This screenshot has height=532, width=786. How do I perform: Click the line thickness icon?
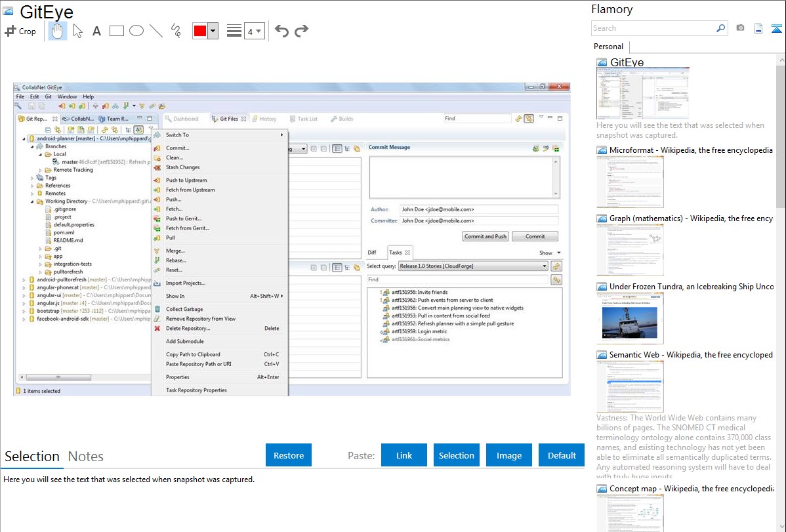tap(234, 31)
